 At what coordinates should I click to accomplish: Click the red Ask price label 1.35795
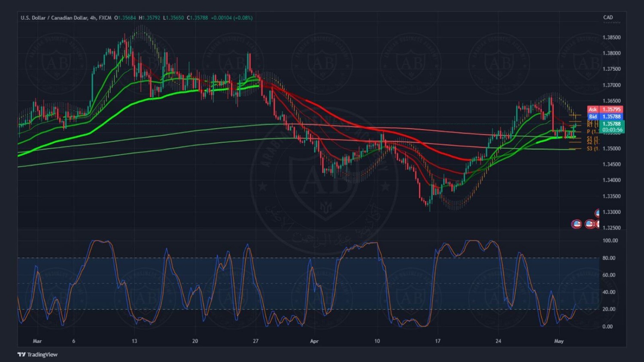pos(605,109)
